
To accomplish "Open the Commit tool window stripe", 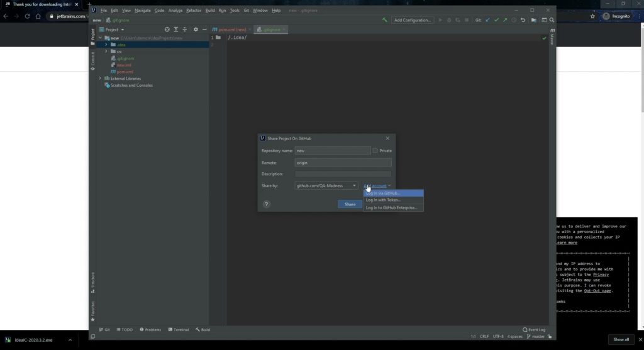I will click(x=93, y=61).
